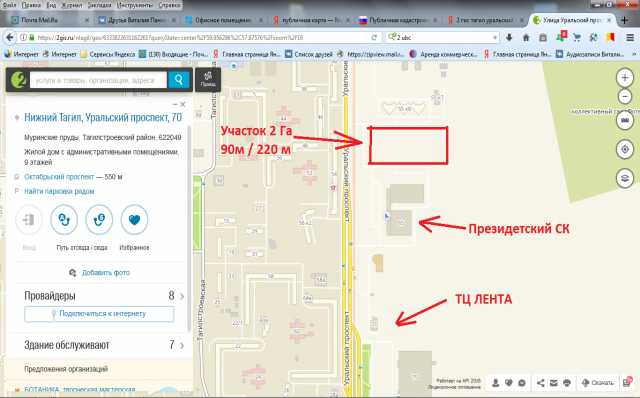Open browser search engine dropdown arrow

pos(495,37)
